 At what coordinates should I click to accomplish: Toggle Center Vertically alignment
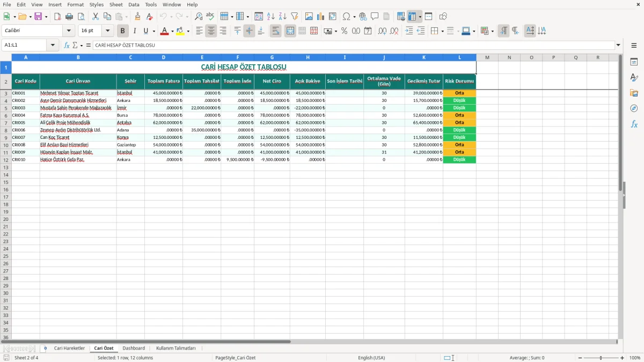click(x=249, y=31)
